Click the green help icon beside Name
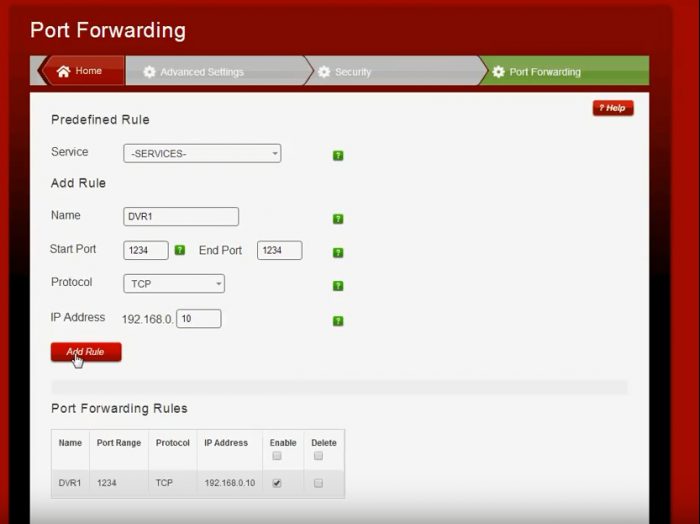700x524 pixels. 338,219
